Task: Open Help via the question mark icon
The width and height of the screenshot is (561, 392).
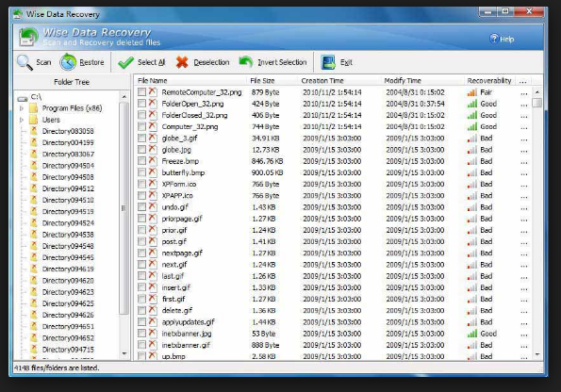Action: pyautogui.click(x=494, y=39)
